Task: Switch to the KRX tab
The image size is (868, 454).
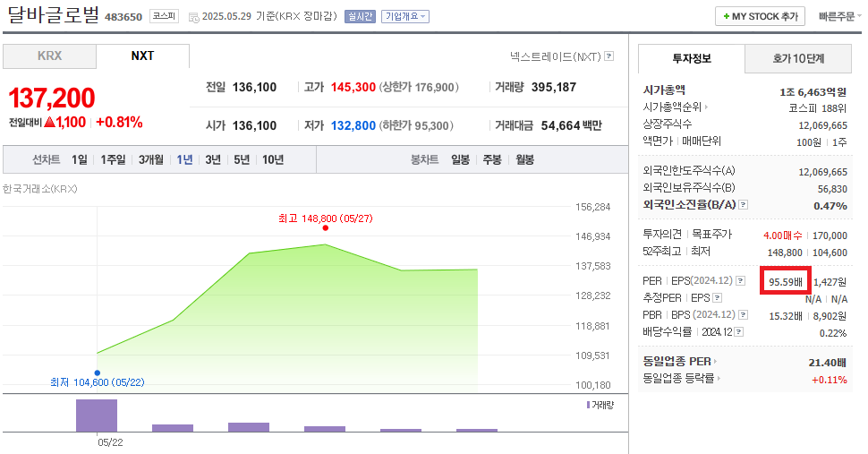Action: click(x=50, y=56)
